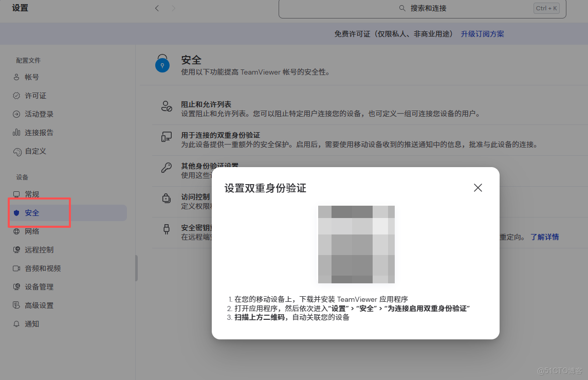Image resolution: width=588 pixels, height=380 pixels.
Task: Click the QR code in the dialog
Action: click(356, 245)
